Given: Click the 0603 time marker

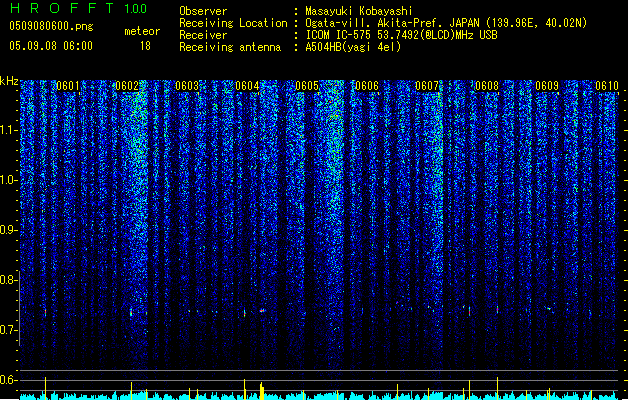Looking at the screenshot, I should click(187, 86).
